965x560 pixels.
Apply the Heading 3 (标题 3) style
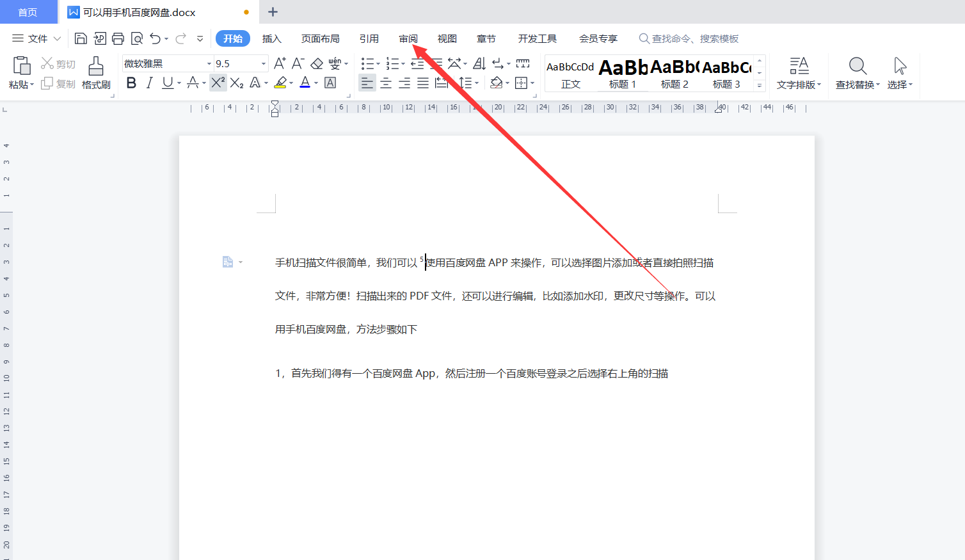[x=726, y=73]
